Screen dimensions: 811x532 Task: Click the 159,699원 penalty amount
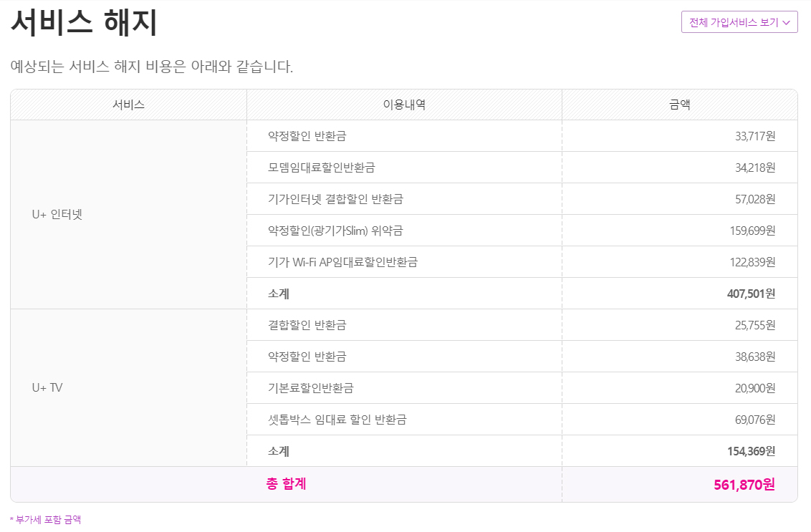752,231
